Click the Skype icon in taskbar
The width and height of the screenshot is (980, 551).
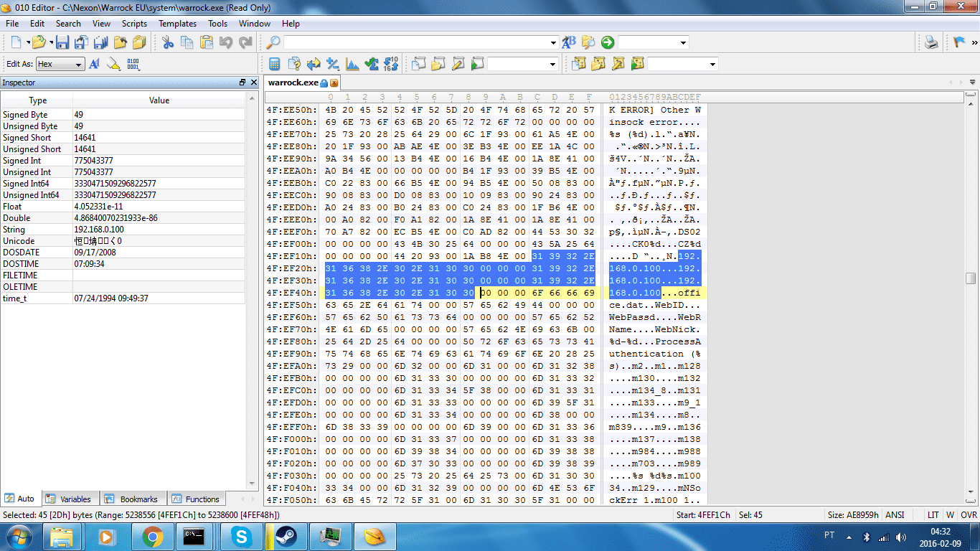pyautogui.click(x=240, y=537)
